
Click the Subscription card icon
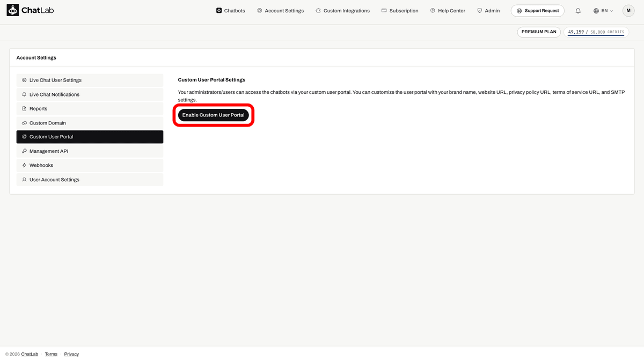pos(384,11)
